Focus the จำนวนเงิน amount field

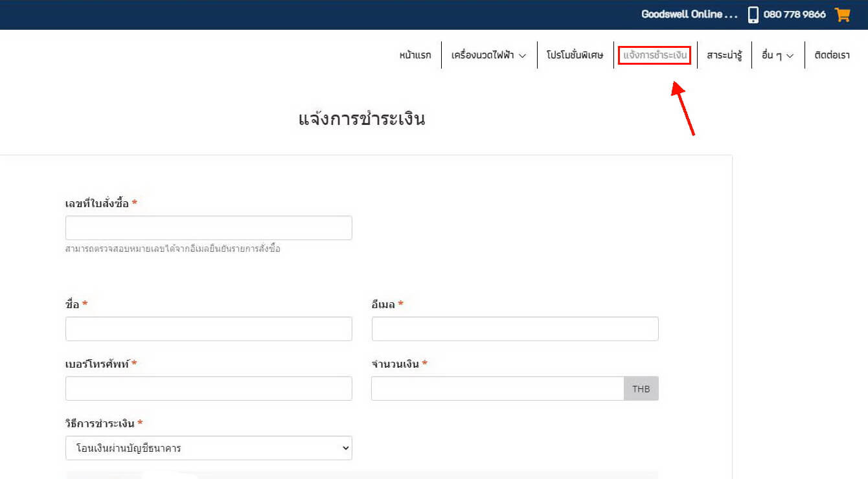497,388
